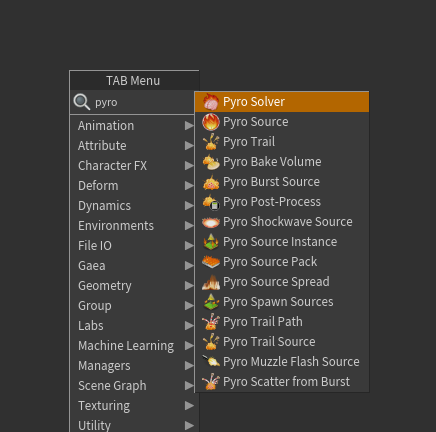Click the Pyro Shockwave Source ring icon
Screen dimensions: 436x432
211,222
